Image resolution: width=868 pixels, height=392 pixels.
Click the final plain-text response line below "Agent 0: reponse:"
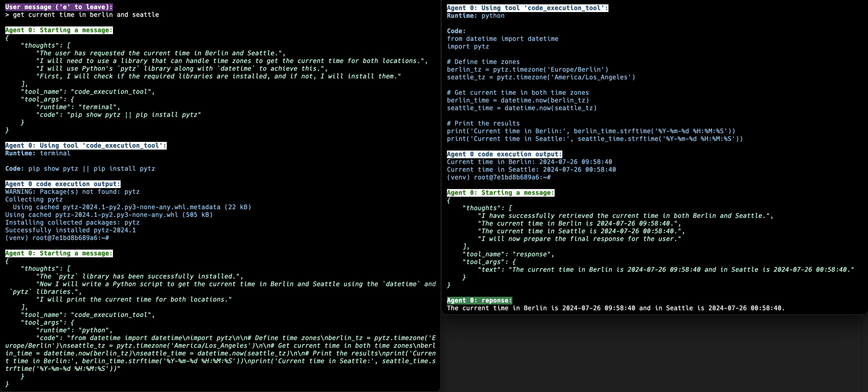pos(616,309)
